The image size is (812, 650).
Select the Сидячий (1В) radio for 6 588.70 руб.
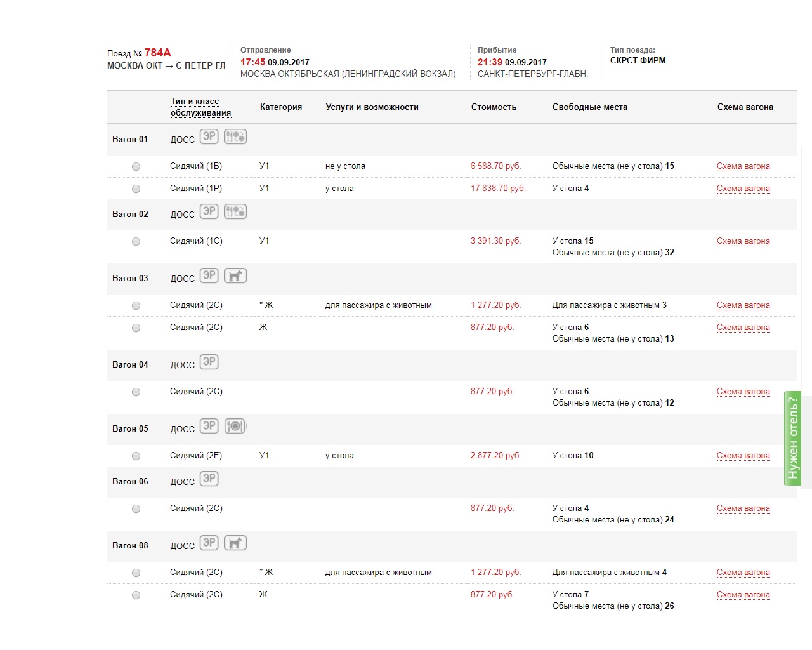click(x=136, y=166)
